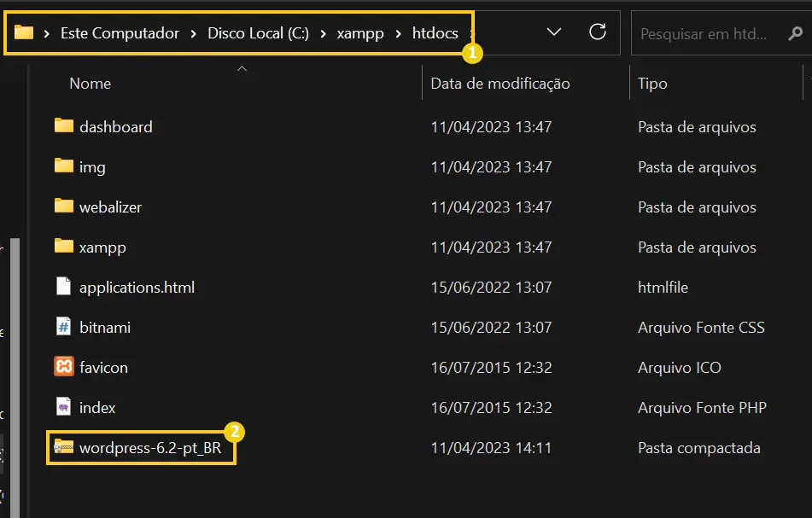Image resolution: width=812 pixels, height=518 pixels.
Task: Select the webalizer folder name
Action: (x=110, y=207)
